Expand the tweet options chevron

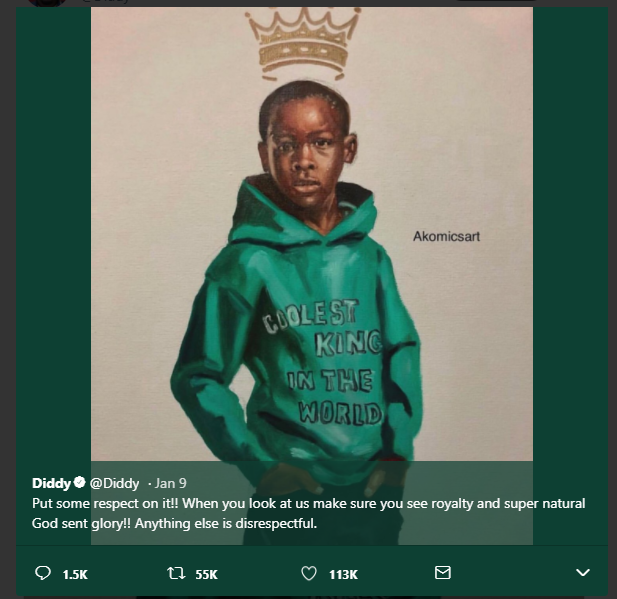coord(584,573)
